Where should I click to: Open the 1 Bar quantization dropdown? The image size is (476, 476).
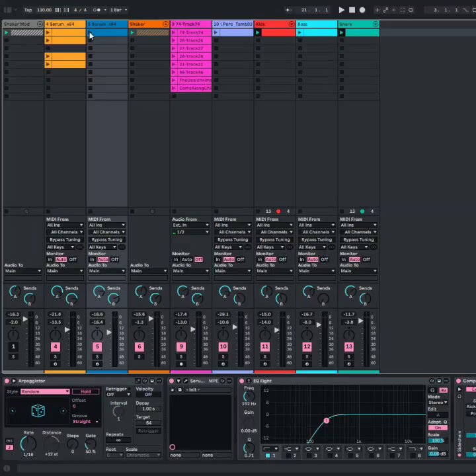point(119,10)
